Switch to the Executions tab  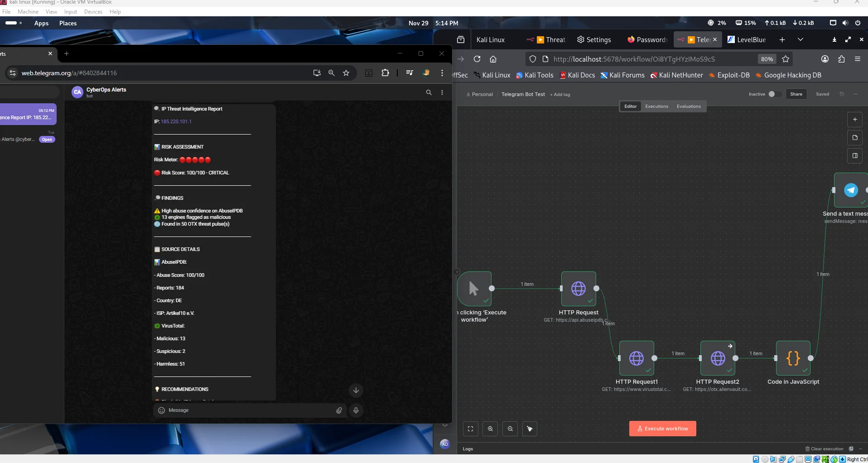pyautogui.click(x=656, y=106)
